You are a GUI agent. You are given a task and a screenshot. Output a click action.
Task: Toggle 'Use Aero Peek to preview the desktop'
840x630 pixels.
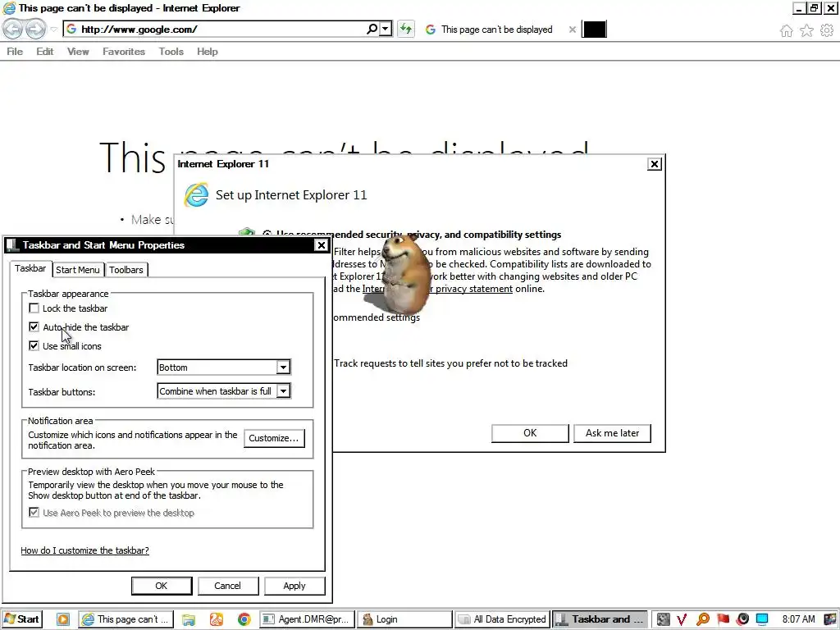click(34, 512)
